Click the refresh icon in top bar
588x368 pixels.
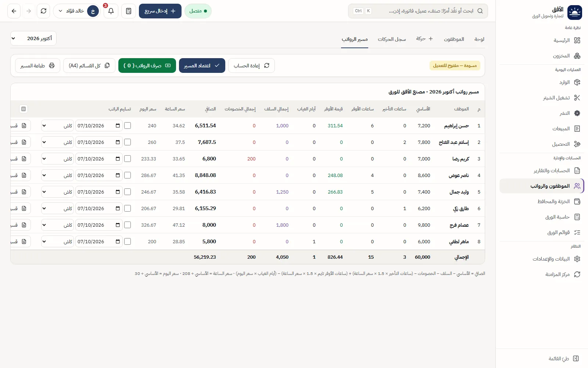tap(43, 11)
